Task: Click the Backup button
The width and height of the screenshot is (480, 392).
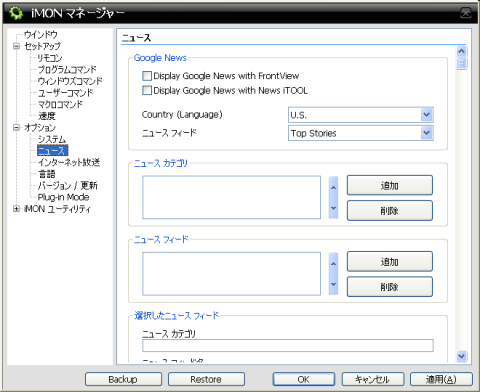Action: point(123,379)
